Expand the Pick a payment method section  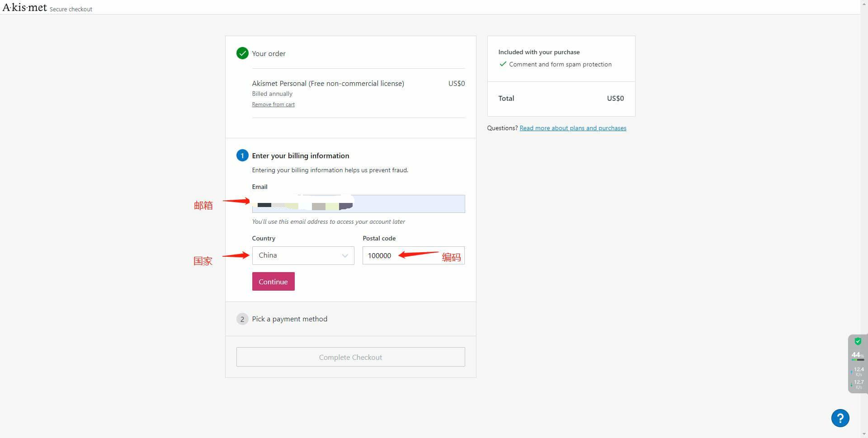pyautogui.click(x=289, y=319)
